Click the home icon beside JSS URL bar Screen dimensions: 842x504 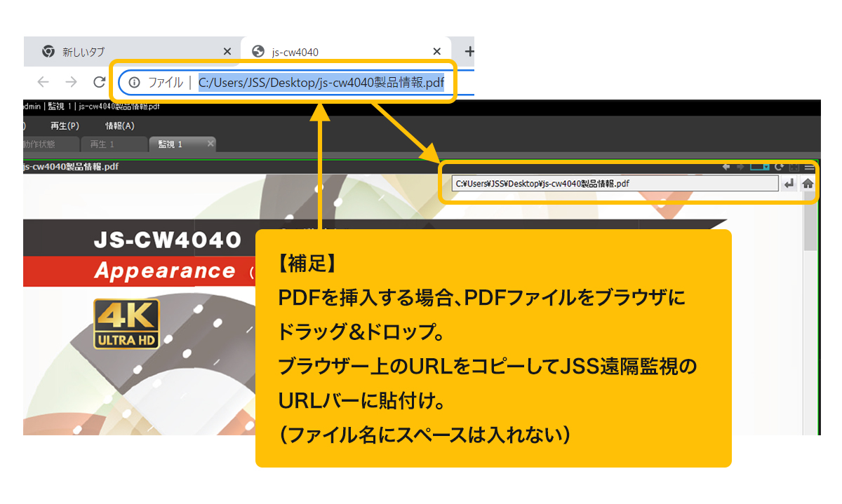point(808,184)
